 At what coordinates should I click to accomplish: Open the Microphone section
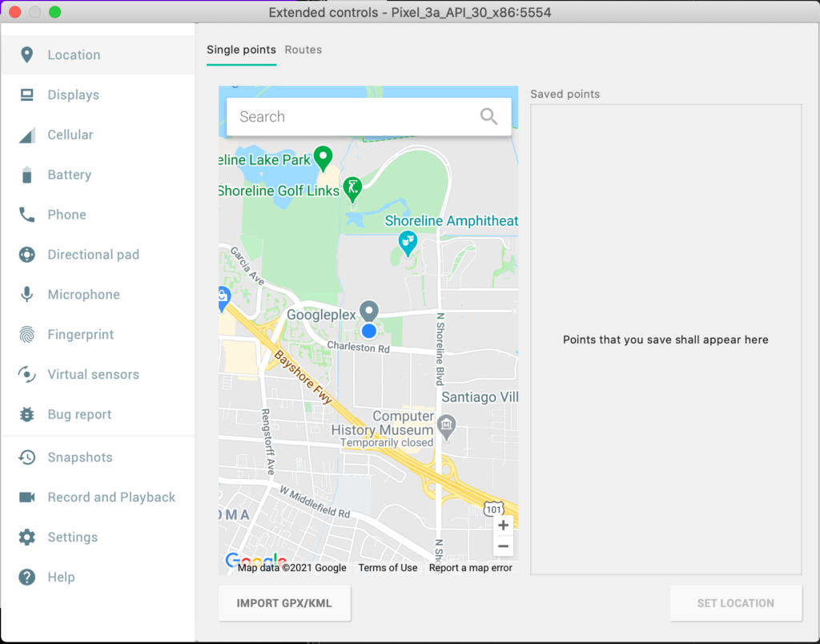pyautogui.click(x=83, y=295)
